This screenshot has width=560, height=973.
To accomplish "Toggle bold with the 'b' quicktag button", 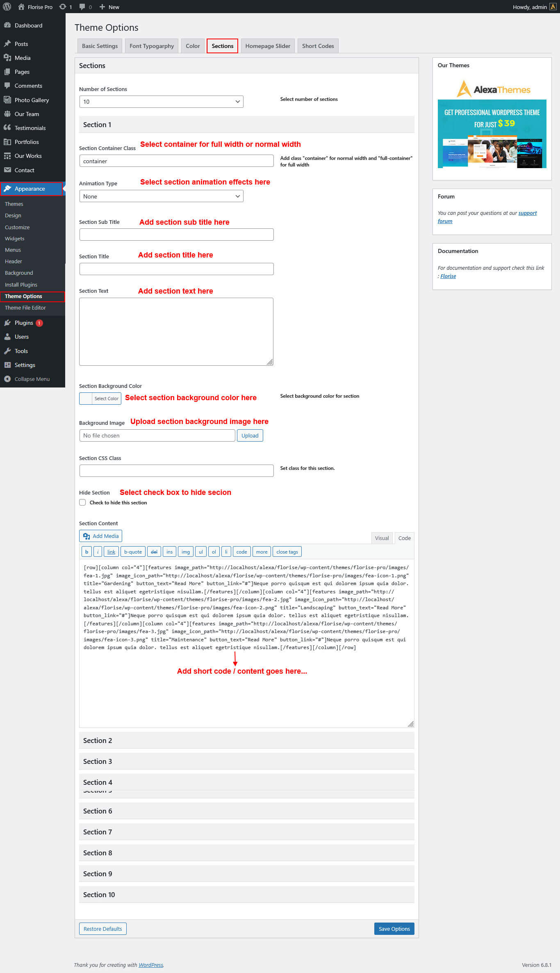I will (x=87, y=551).
